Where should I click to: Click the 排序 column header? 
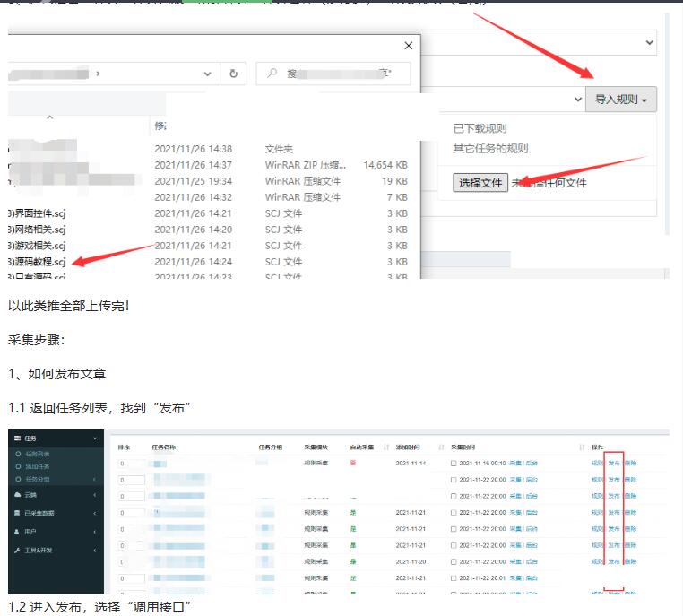124,447
